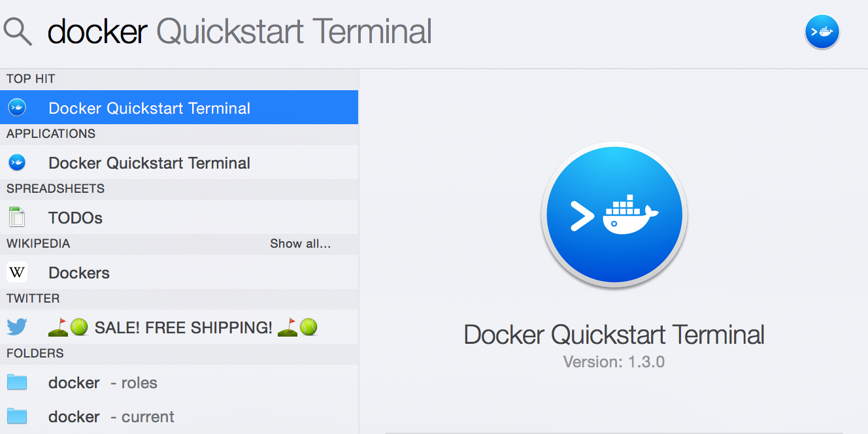Click the Wikipedia W icon beside Dockers
The image size is (868, 434).
point(16,272)
